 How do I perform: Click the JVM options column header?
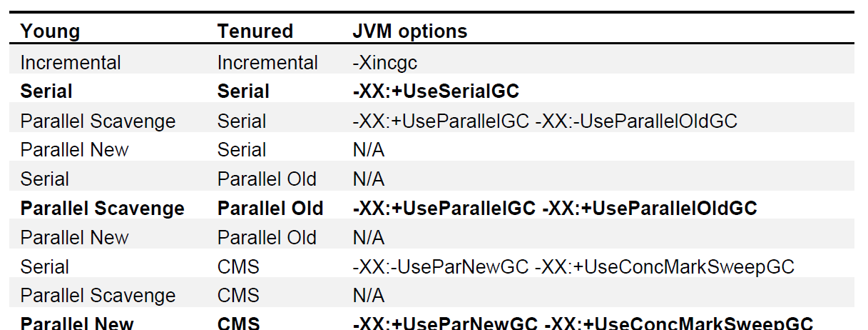pyautogui.click(x=410, y=31)
